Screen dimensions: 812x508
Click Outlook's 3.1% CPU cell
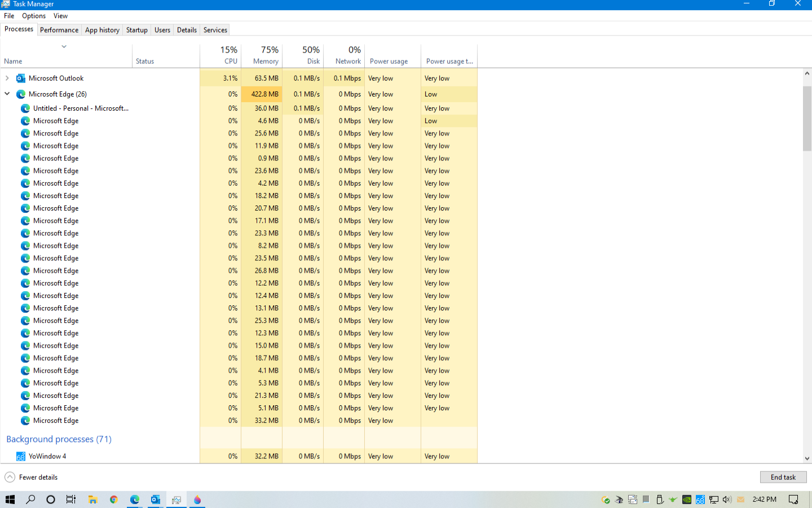220,78
